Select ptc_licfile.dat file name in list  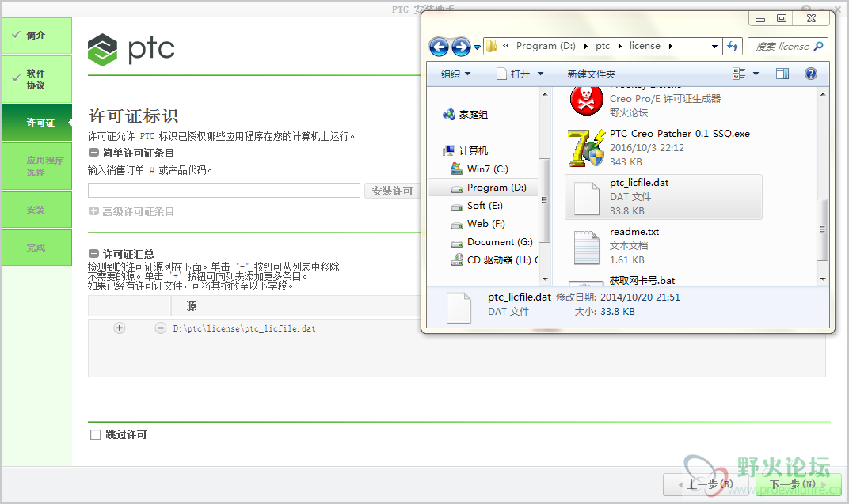(x=639, y=183)
